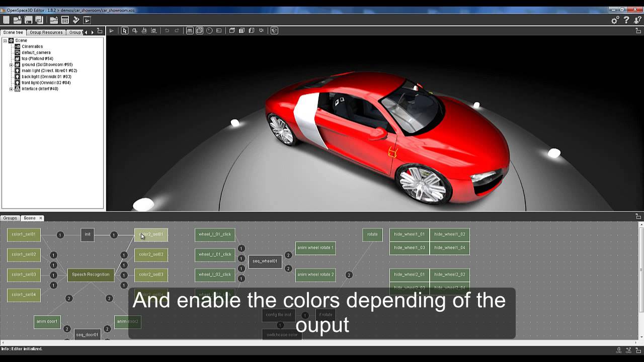Toggle the circular helper icon in viewport toolbar
This screenshot has width=644, height=362.
(x=209, y=31)
